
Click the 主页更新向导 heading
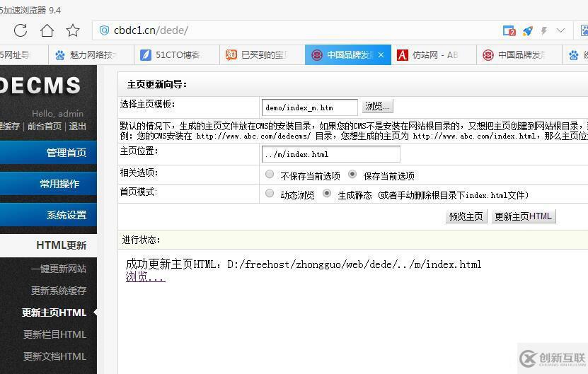point(157,84)
